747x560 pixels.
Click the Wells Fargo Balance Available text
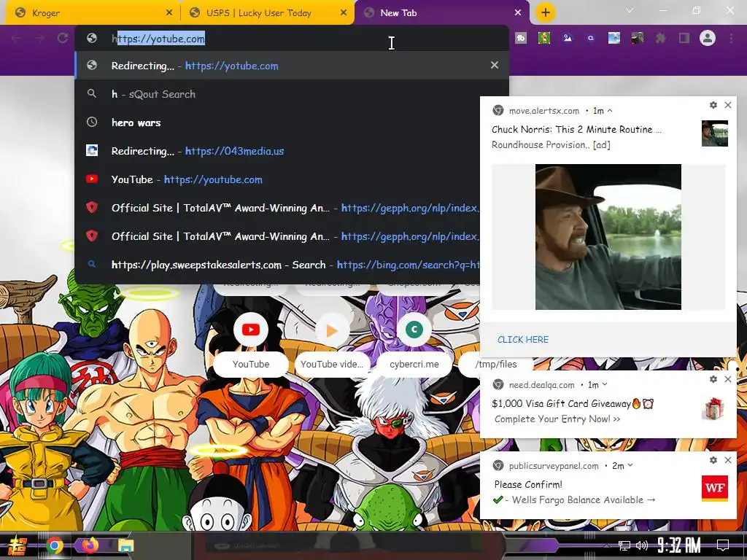[x=584, y=500]
